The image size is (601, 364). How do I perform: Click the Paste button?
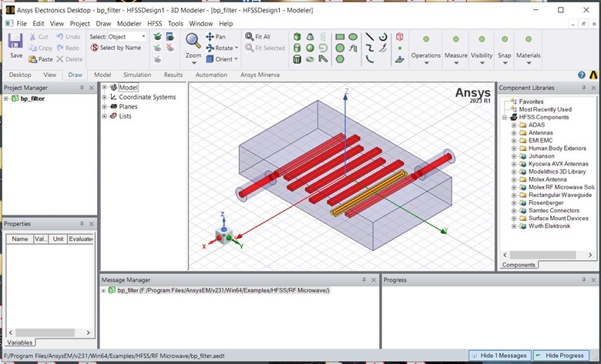coord(41,59)
